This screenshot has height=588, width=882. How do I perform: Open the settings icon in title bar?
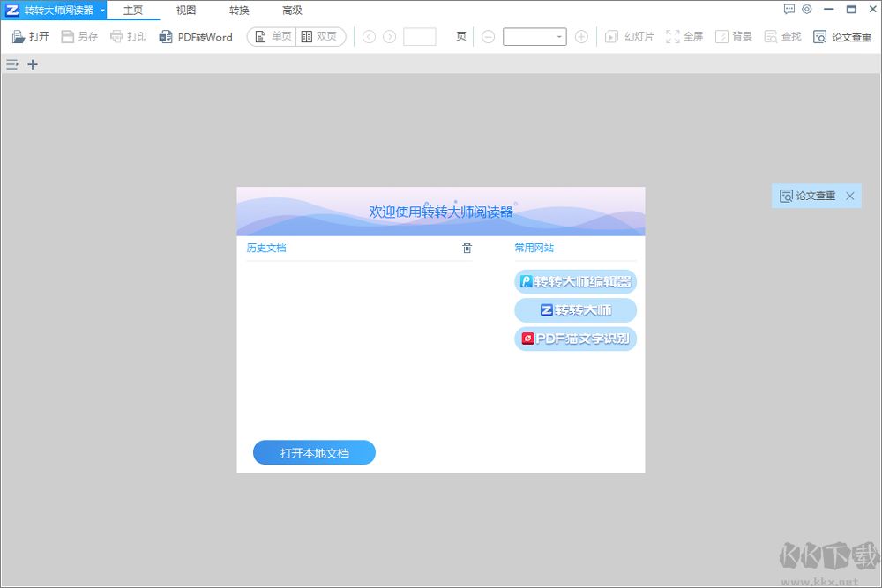[x=807, y=9]
